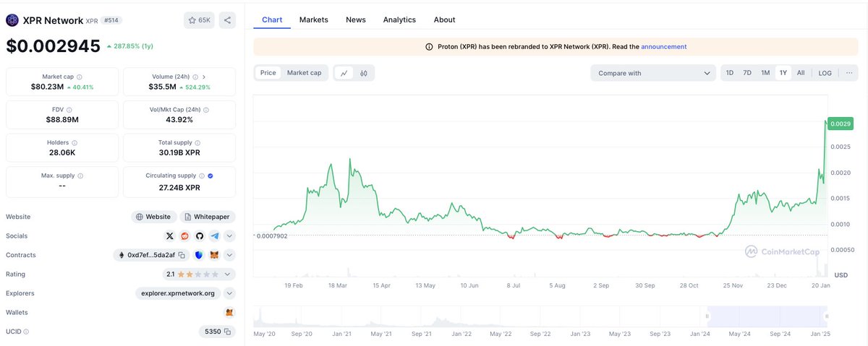The image size is (868, 346).
Task: Click the 27.24B XPR circulating supply value
Action: click(179, 187)
